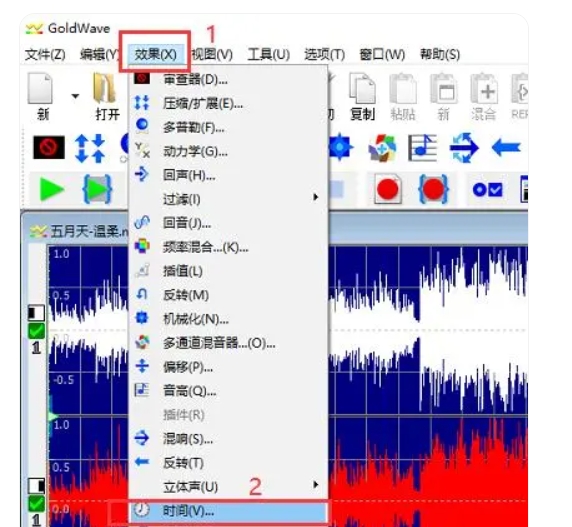Open the 工具(U) menu
The image size is (572, 527).
[268, 54]
